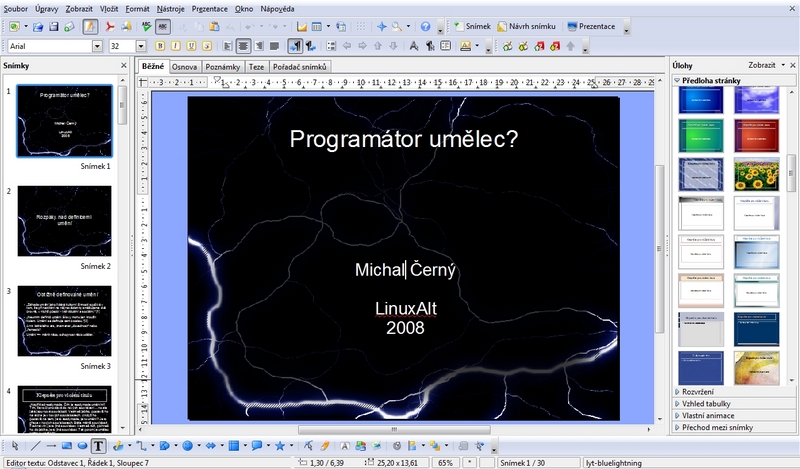Close the Snímky panel
The width and height of the screenshot is (800, 469).
pyautogui.click(x=123, y=65)
